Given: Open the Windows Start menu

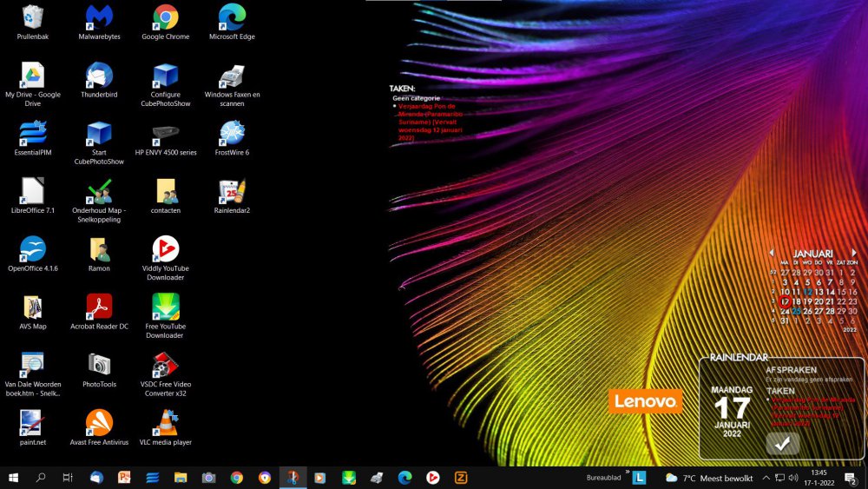Looking at the screenshot, I should point(13,478).
